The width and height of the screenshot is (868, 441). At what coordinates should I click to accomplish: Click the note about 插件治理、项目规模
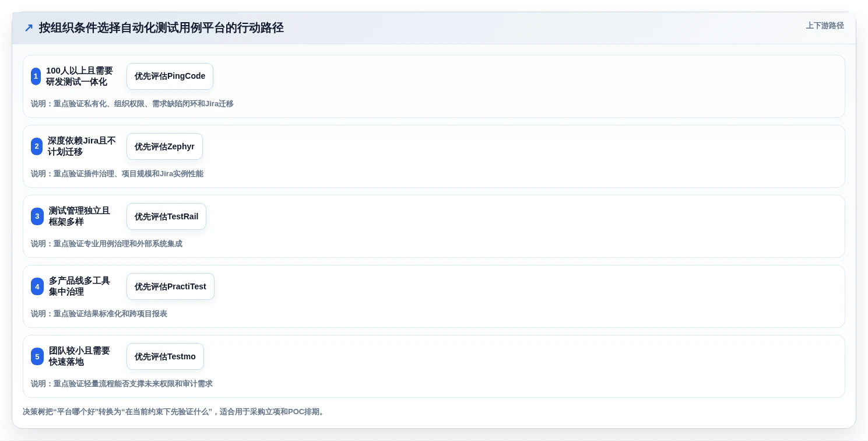tap(117, 174)
